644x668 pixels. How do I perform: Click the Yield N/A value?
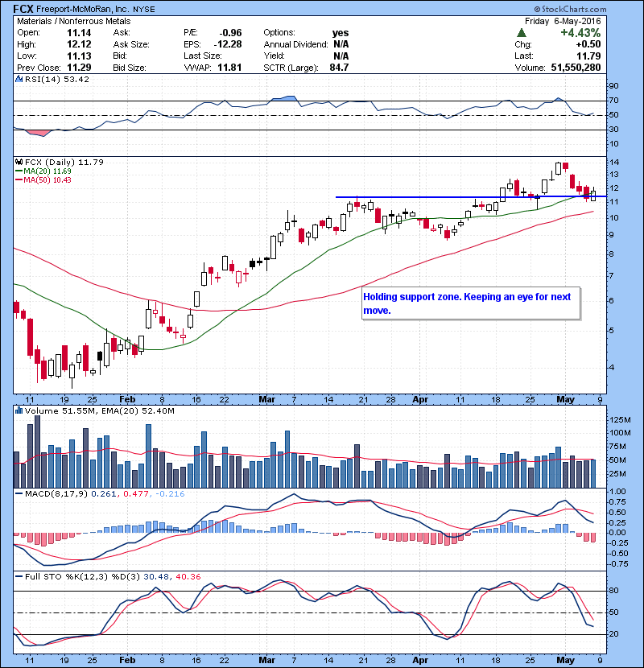point(341,56)
